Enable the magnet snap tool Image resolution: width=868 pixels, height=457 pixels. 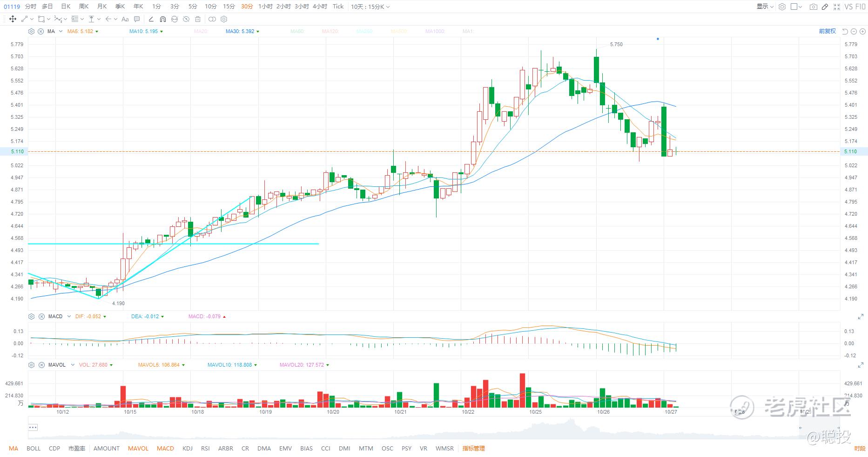[162, 19]
